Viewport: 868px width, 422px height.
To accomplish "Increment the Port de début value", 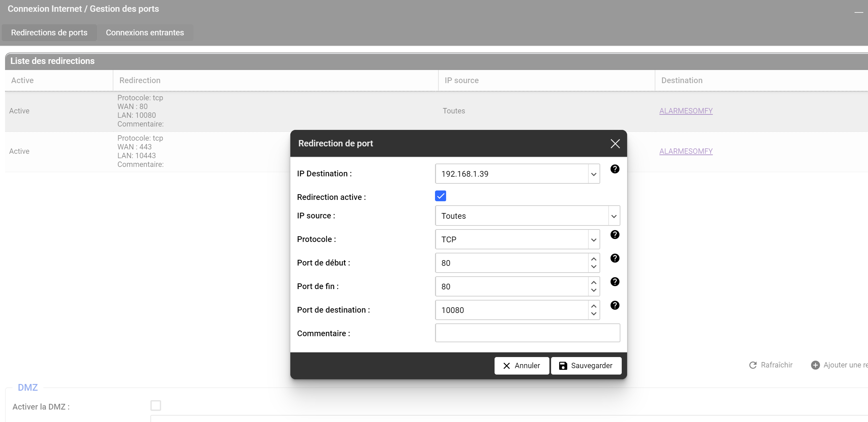I will click(x=594, y=259).
